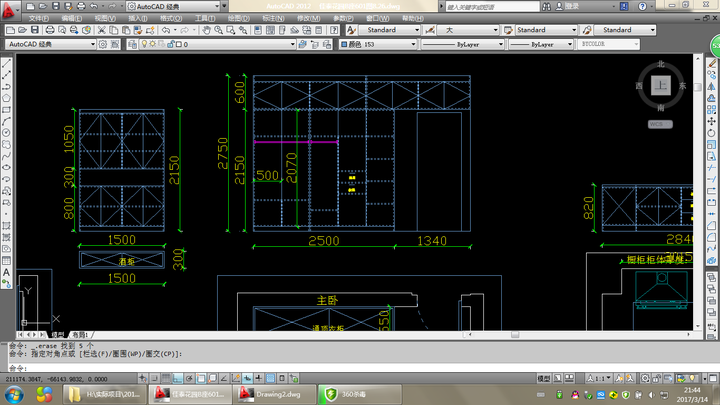Click the Cut scissors icon in standard toolbar
Viewport: 720px width, 405px height.
101,30
